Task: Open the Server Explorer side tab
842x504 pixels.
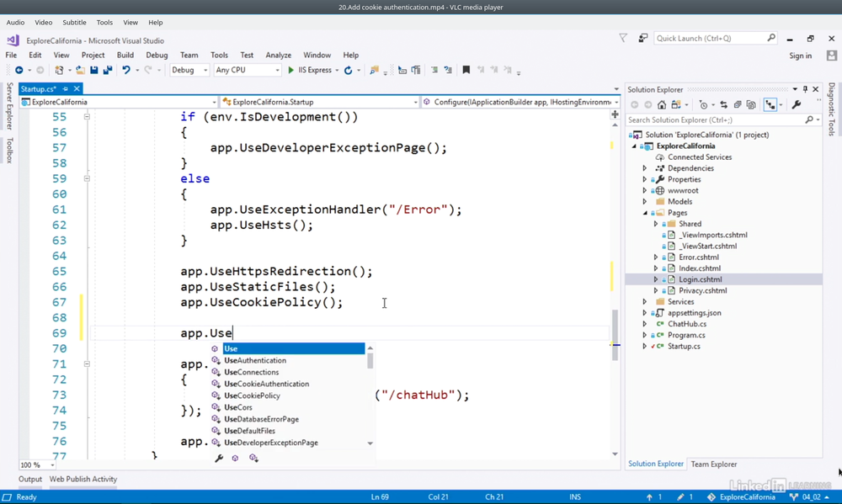Action: coord(9,106)
